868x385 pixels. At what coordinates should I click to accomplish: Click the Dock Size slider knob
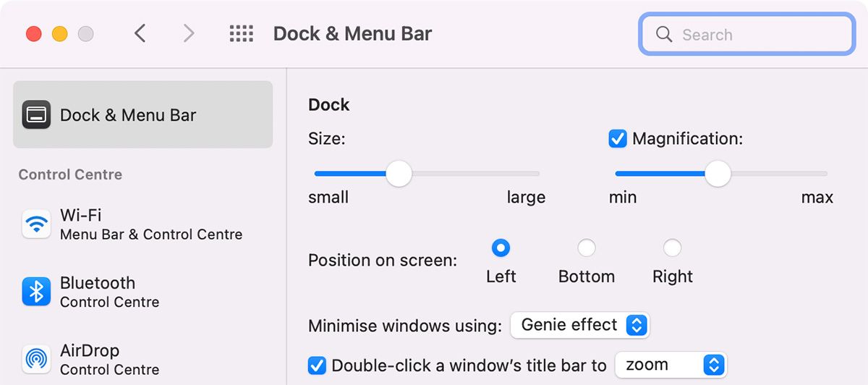tap(399, 174)
